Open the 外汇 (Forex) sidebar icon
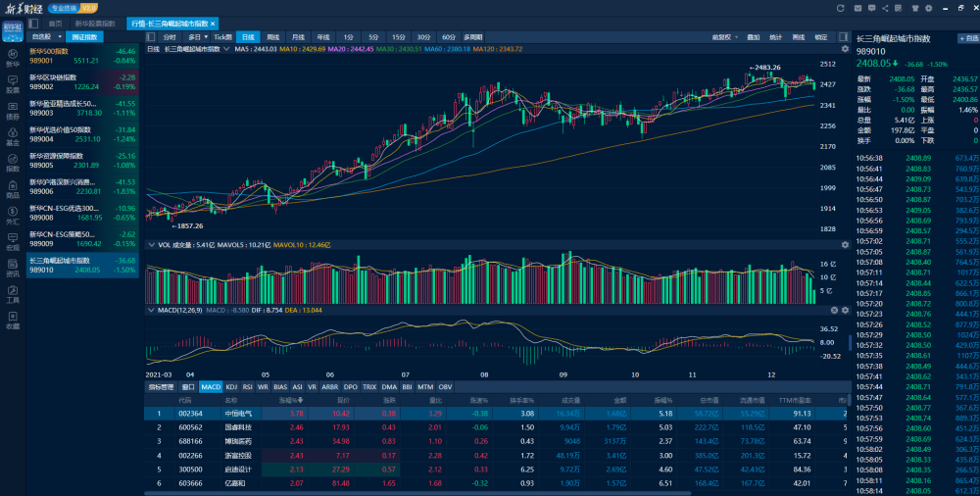The width and height of the screenshot is (980, 496). pos(13,217)
